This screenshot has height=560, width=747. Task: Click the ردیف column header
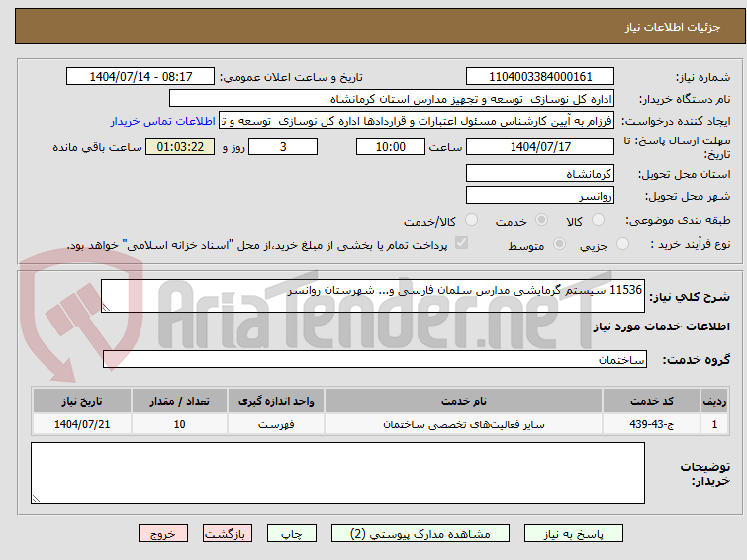714,401
